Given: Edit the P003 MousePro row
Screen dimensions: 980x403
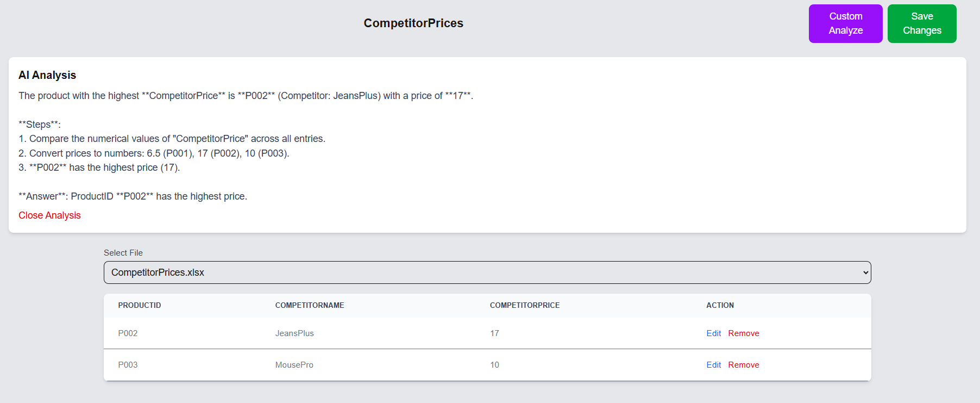Looking at the screenshot, I should click(713, 365).
